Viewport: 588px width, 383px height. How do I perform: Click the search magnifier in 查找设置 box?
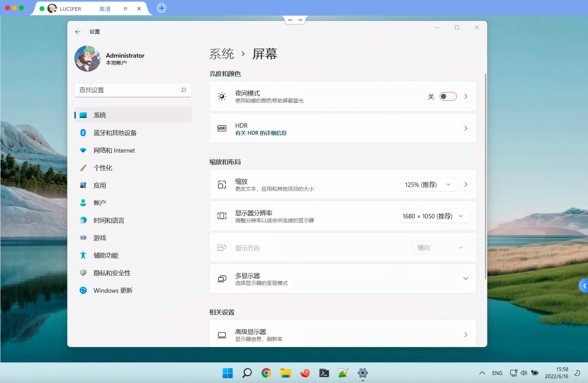pos(183,90)
